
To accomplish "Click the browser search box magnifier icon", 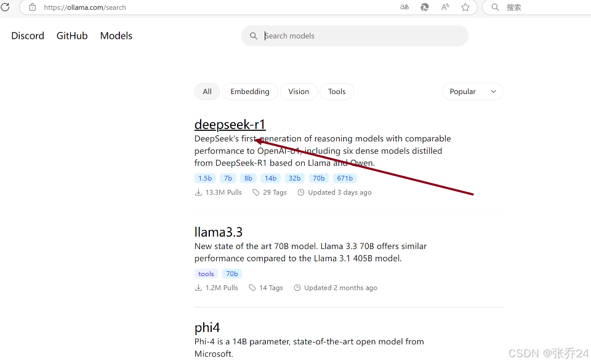I will tap(495, 7).
